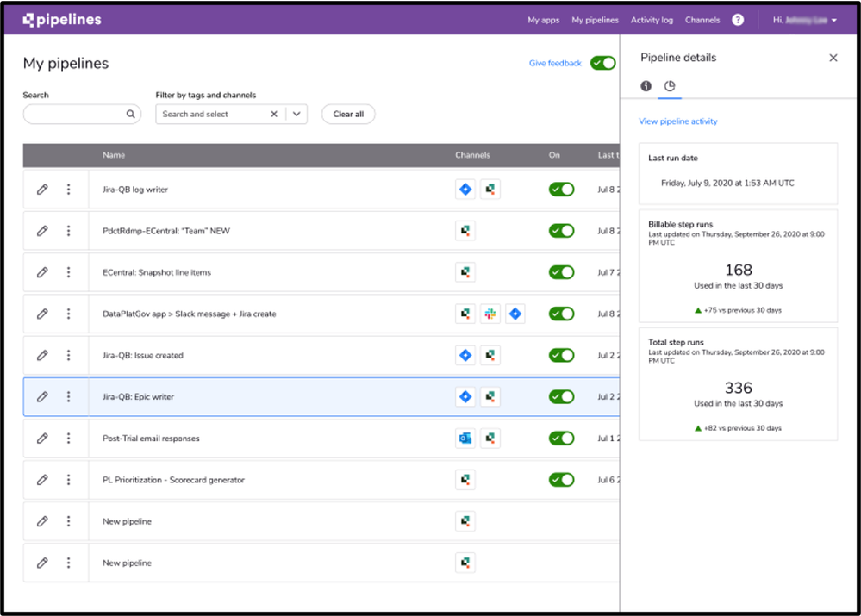Open the user account dropdown in header
861x616 pixels.
click(805, 20)
